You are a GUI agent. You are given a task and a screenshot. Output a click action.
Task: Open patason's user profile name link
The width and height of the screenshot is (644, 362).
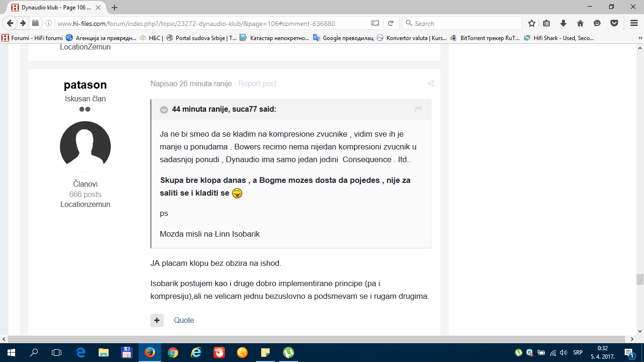(x=85, y=85)
